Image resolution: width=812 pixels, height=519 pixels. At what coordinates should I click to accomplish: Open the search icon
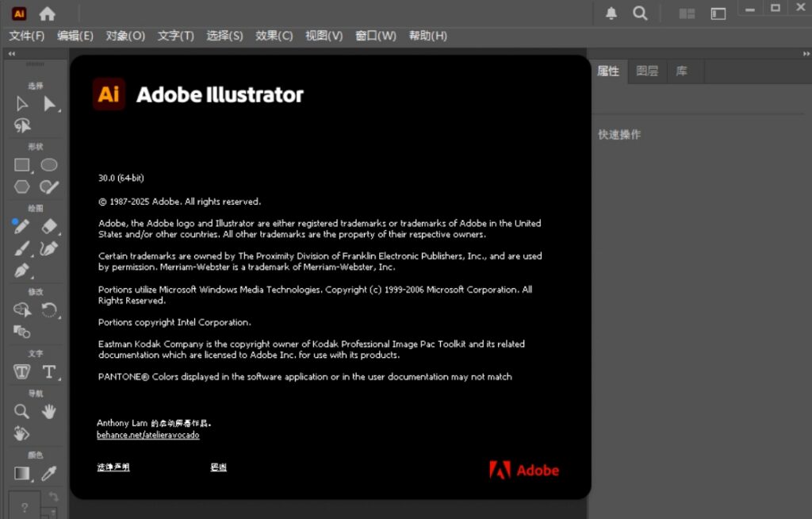pyautogui.click(x=639, y=13)
